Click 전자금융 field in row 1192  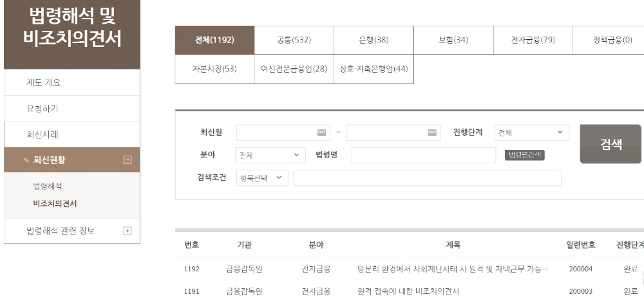[316, 269]
